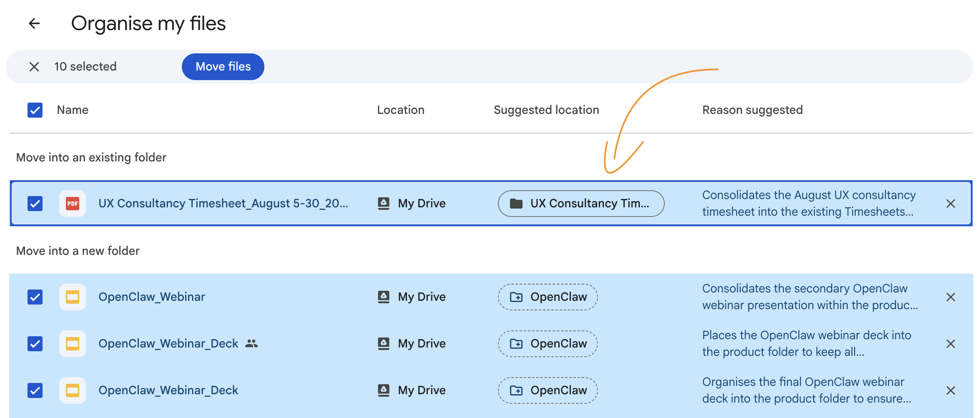Open the shared OpenClaw_Webinar_Deck file name
The width and height of the screenshot is (980, 418).
[x=168, y=344]
